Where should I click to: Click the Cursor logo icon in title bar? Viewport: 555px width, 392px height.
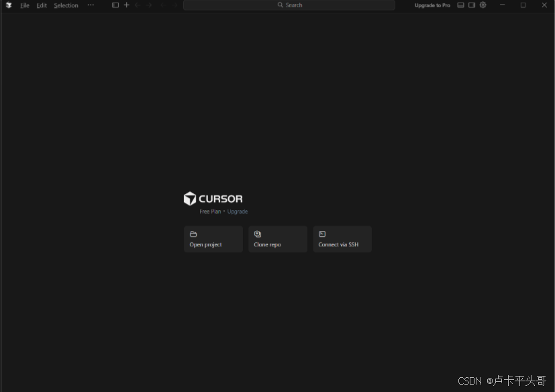[x=9, y=5]
